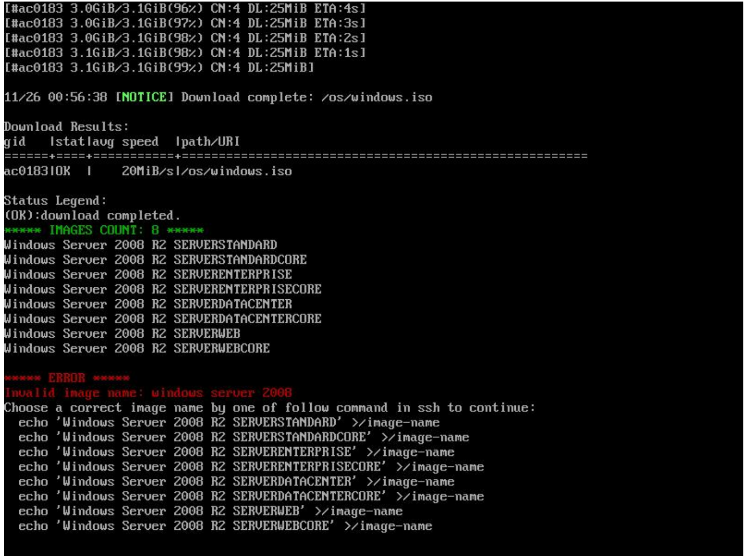748x560 pixels.
Task: Click the 'Download Results:' heading
Action: [67, 127]
